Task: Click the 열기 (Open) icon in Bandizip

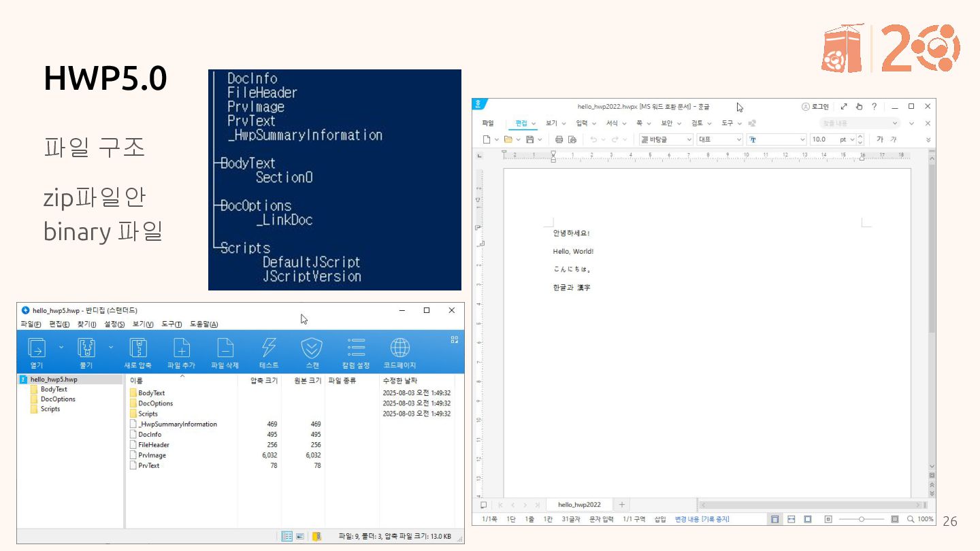Action: (36, 348)
